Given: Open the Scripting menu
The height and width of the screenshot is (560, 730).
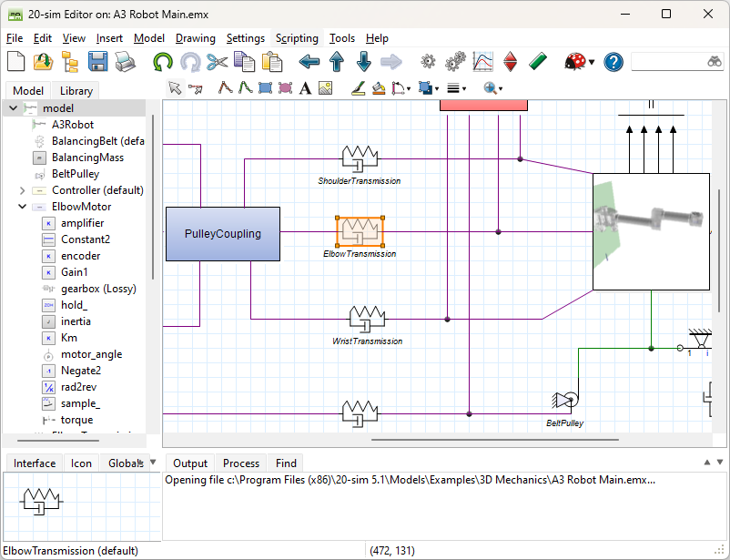Looking at the screenshot, I should (297, 38).
